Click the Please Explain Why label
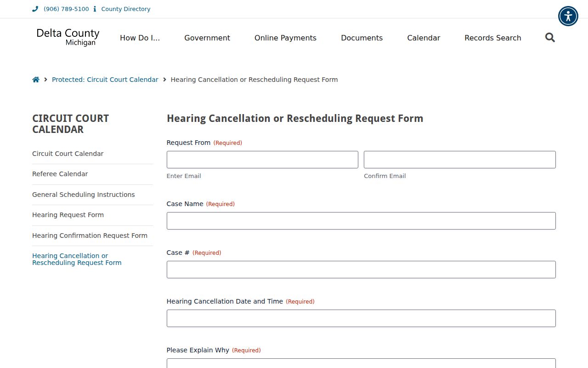Viewport: 588px width, 368px height. pos(198,350)
